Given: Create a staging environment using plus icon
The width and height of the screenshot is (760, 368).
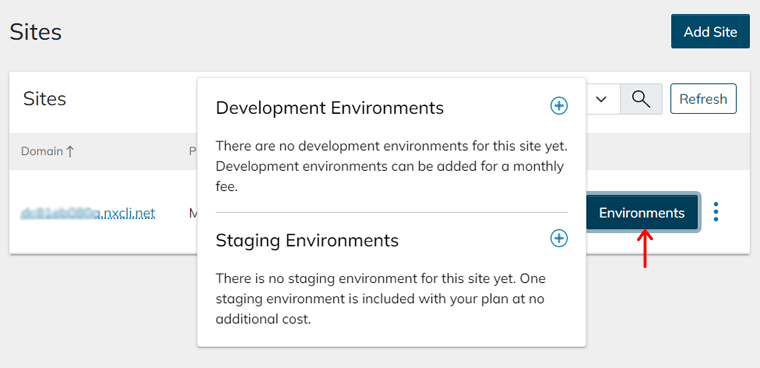Looking at the screenshot, I should point(559,238).
